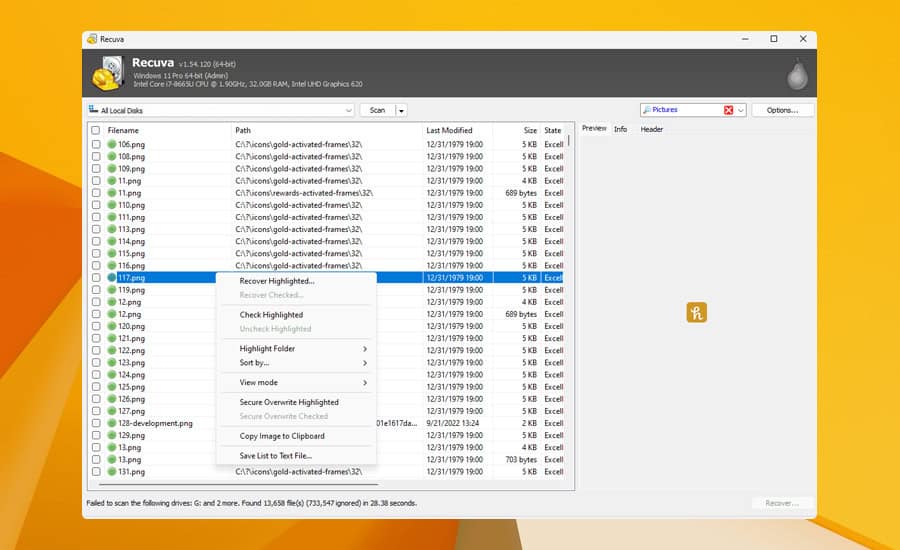Click the green state dot of 129.png

112,435
